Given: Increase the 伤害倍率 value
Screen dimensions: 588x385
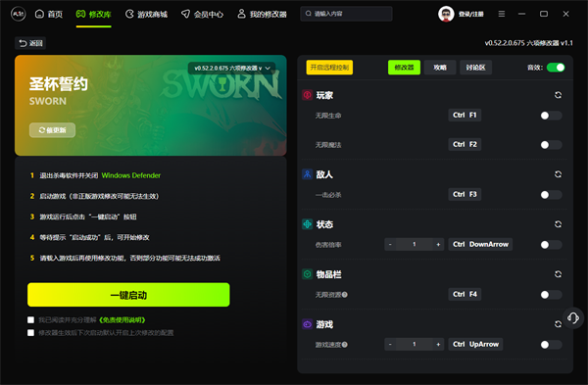Looking at the screenshot, I should click(x=438, y=244).
